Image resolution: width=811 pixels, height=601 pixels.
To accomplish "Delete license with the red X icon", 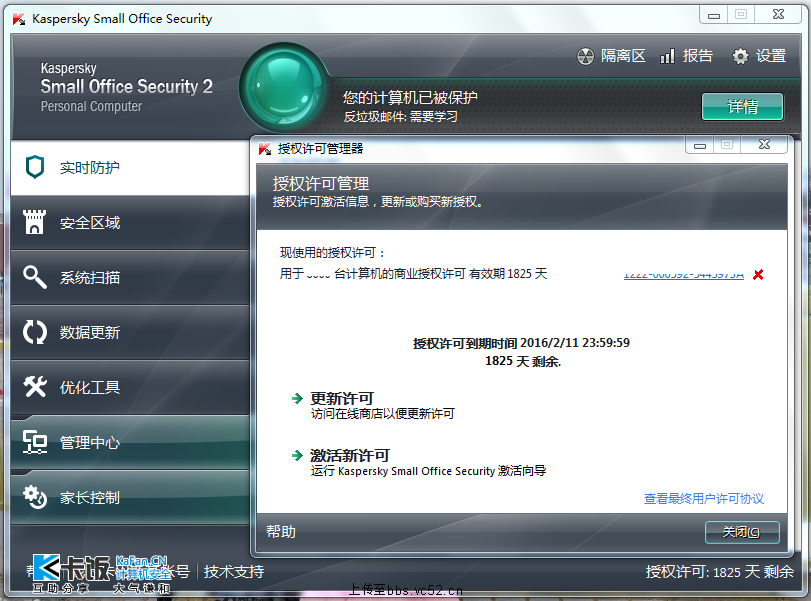I will tap(758, 275).
